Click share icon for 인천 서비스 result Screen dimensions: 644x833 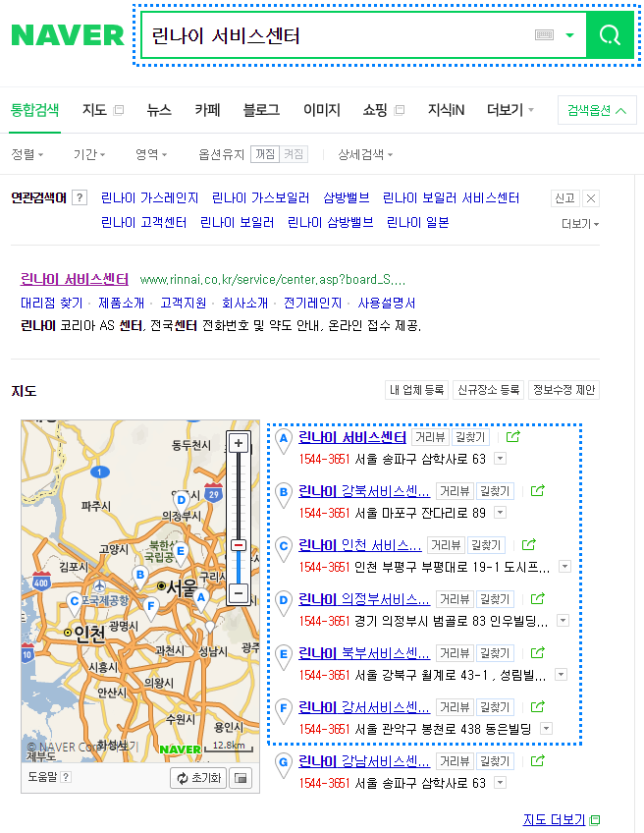529,544
